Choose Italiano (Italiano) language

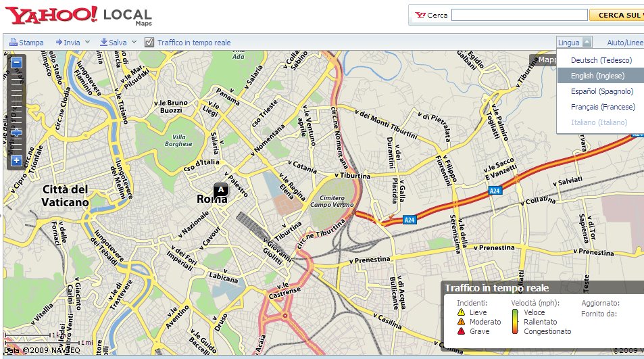(x=599, y=122)
